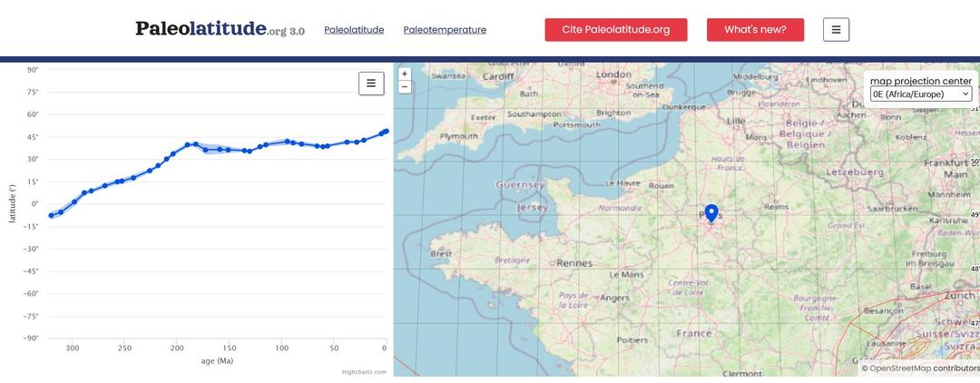Image resolution: width=980 pixels, height=383 pixels.
Task: Click the Poitiers label on the map
Action: coord(632,340)
